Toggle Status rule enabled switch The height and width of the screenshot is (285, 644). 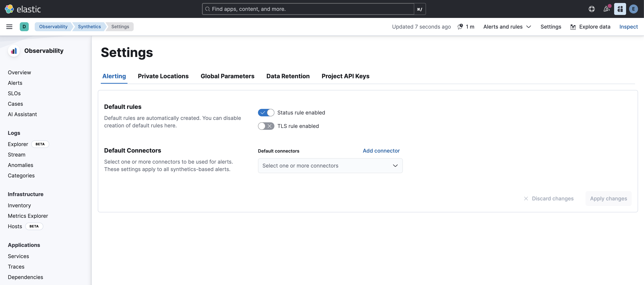[266, 113]
